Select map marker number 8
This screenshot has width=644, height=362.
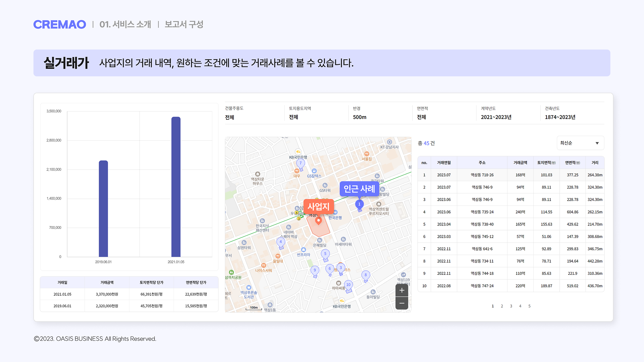point(365,275)
